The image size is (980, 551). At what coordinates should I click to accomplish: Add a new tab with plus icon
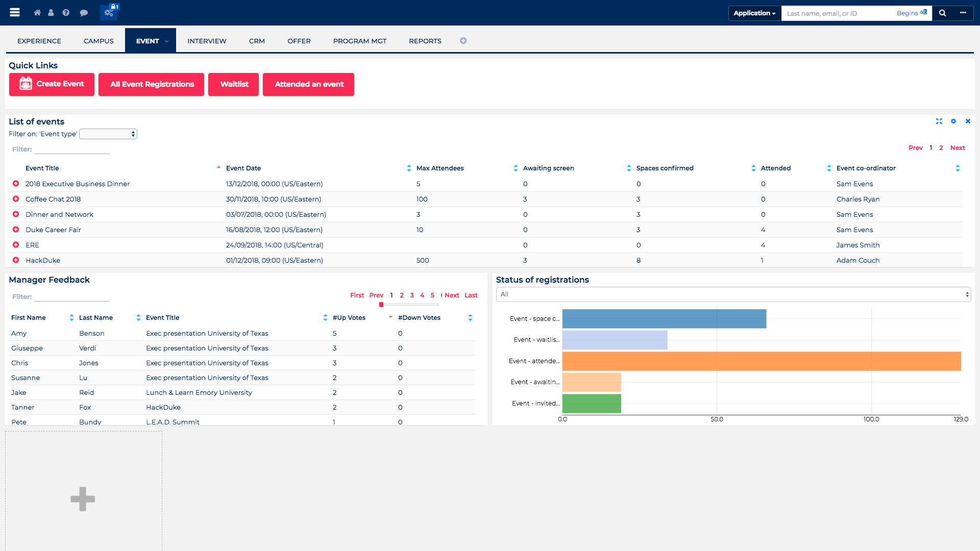pos(463,41)
